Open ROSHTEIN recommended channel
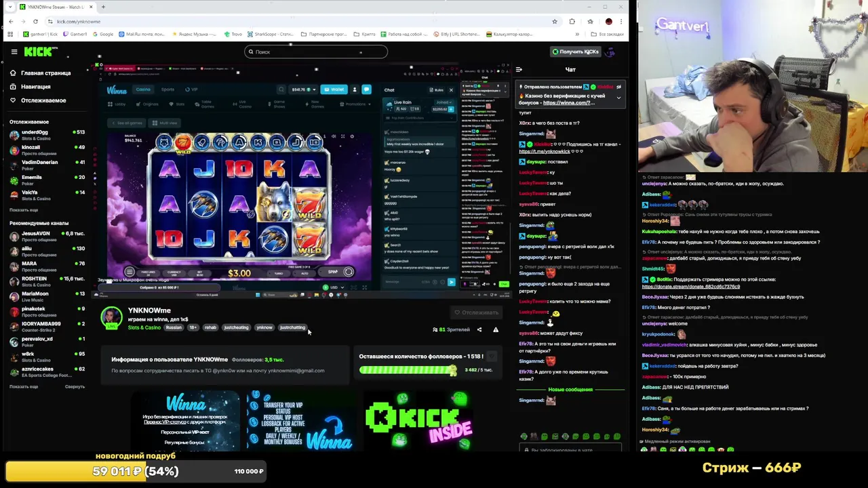This screenshot has height=488, width=868. (46, 281)
